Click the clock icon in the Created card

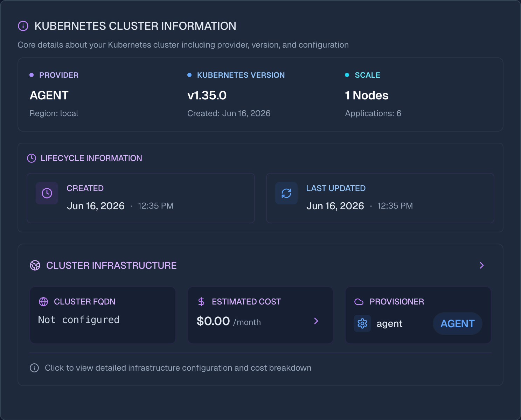click(47, 193)
